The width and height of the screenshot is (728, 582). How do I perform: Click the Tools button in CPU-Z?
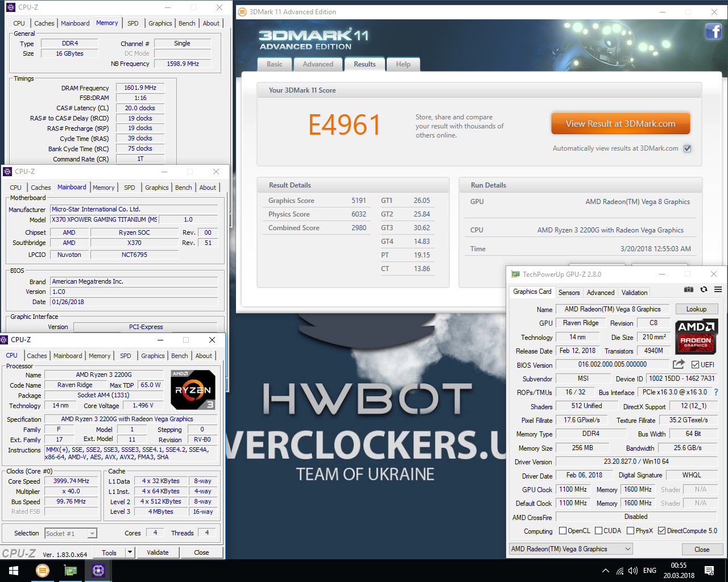[109, 552]
